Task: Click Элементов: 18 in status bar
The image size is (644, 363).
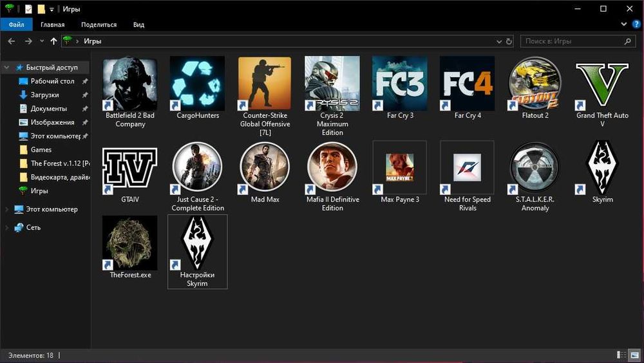Action: tap(31, 355)
